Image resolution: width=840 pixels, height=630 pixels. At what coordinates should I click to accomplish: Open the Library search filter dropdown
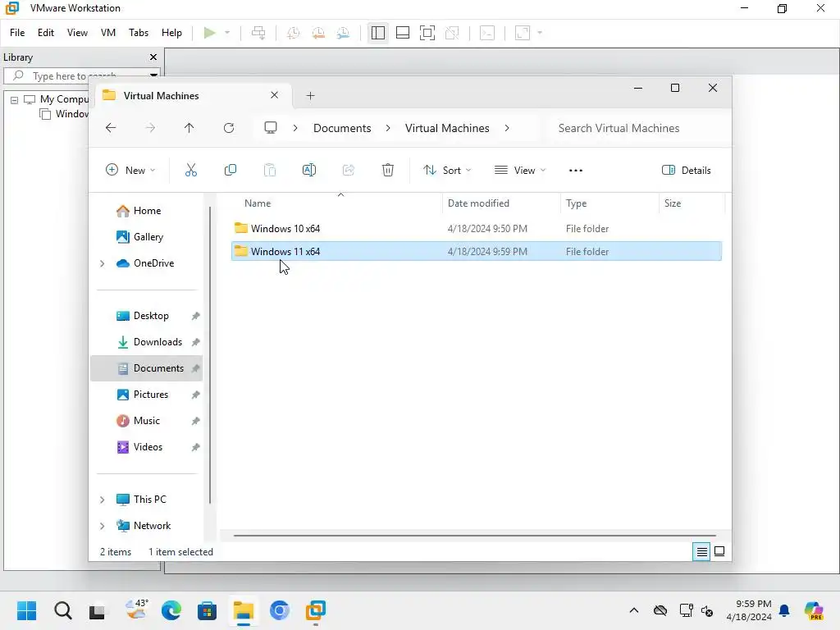(x=153, y=76)
